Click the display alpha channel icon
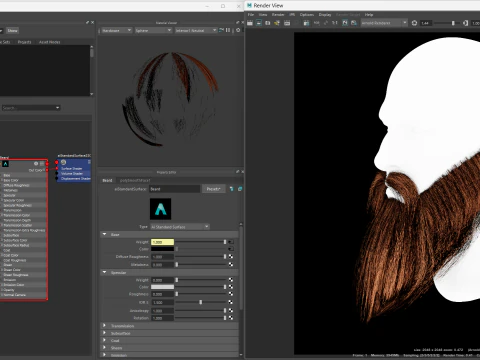 [x=326, y=23]
